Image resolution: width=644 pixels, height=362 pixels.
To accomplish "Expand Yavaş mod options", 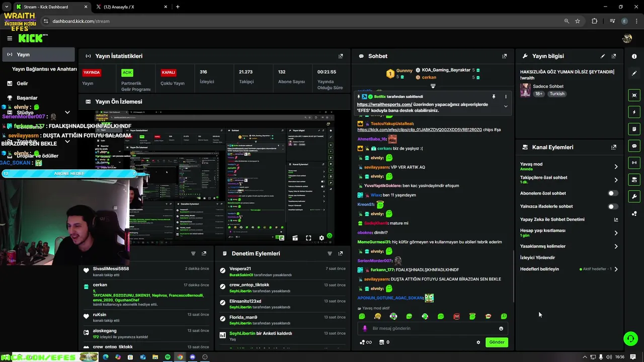I will tap(616, 166).
